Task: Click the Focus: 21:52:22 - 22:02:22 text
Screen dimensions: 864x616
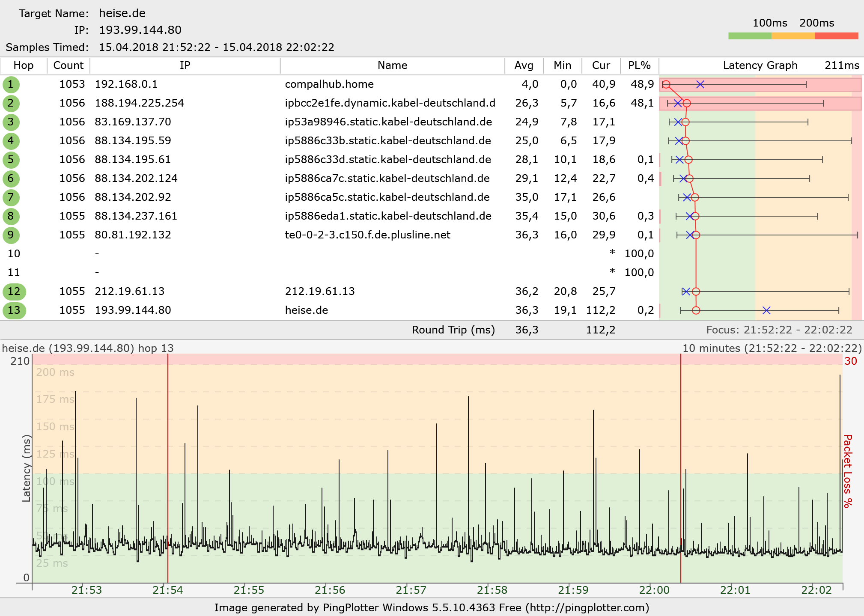Action: pyautogui.click(x=779, y=330)
